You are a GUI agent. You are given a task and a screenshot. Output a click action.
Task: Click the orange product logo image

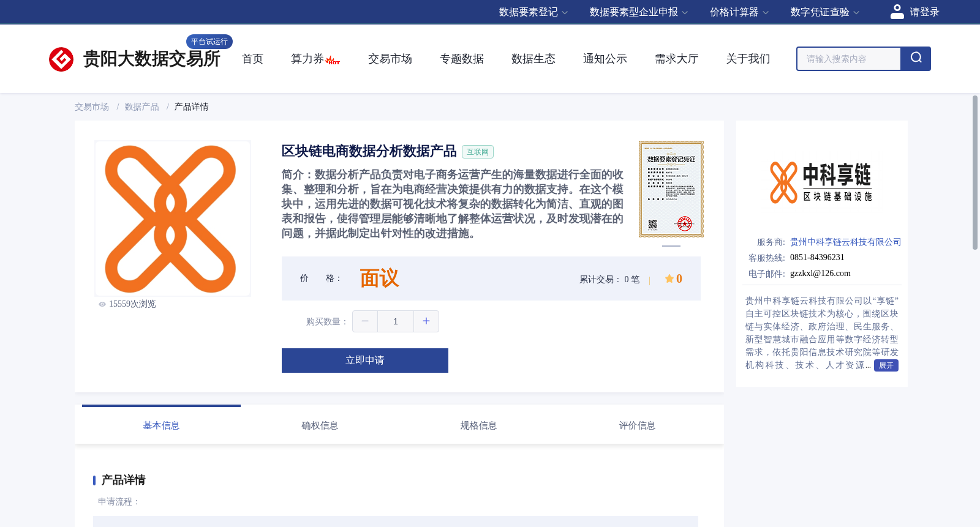[173, 219]
